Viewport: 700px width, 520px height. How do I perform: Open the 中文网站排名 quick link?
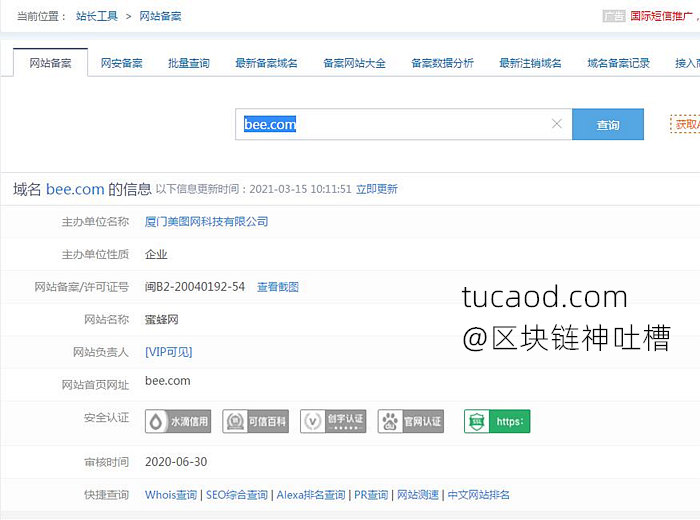(479, 495)
